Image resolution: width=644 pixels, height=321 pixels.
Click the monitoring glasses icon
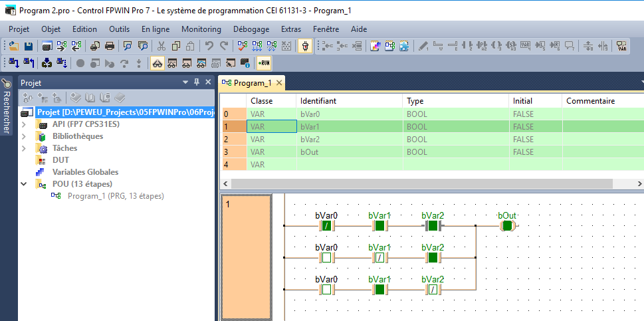tap(157, 64)
